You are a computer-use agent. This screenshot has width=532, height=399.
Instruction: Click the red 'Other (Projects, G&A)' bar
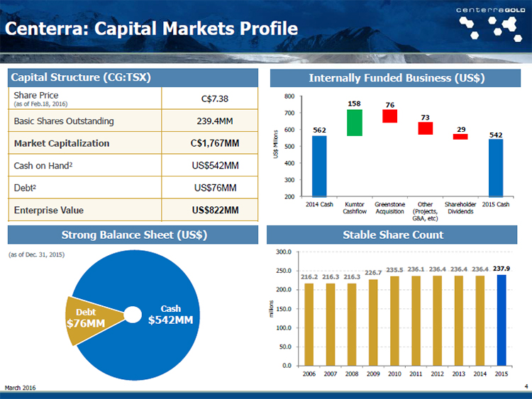425,128
